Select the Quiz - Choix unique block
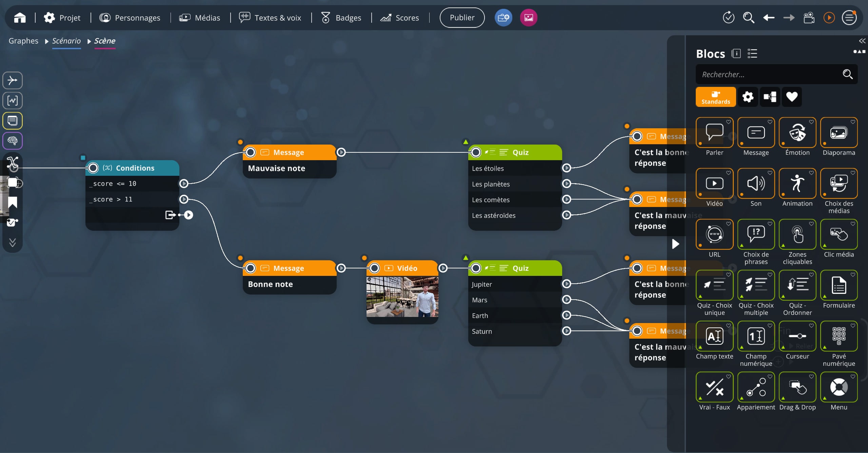This screenshot has height=453, width=868. 714,285
